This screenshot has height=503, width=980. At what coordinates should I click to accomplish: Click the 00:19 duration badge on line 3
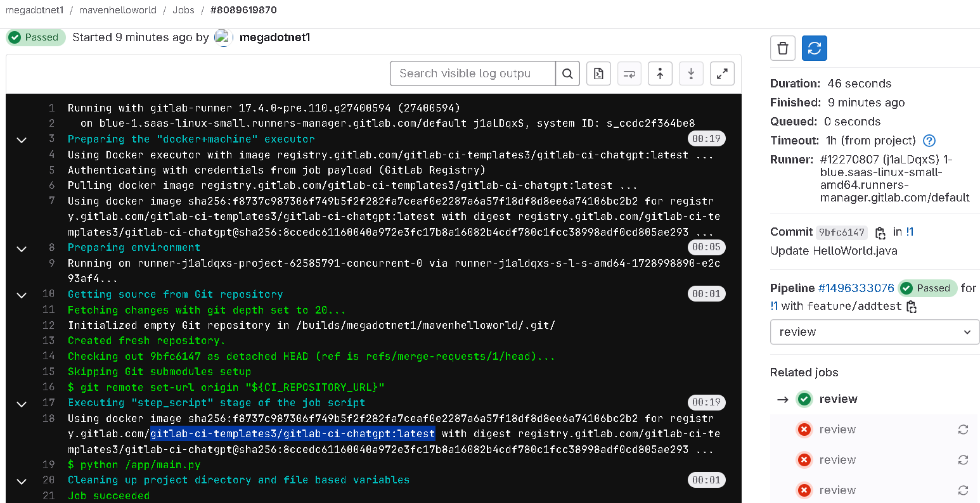tap(707, 139)
